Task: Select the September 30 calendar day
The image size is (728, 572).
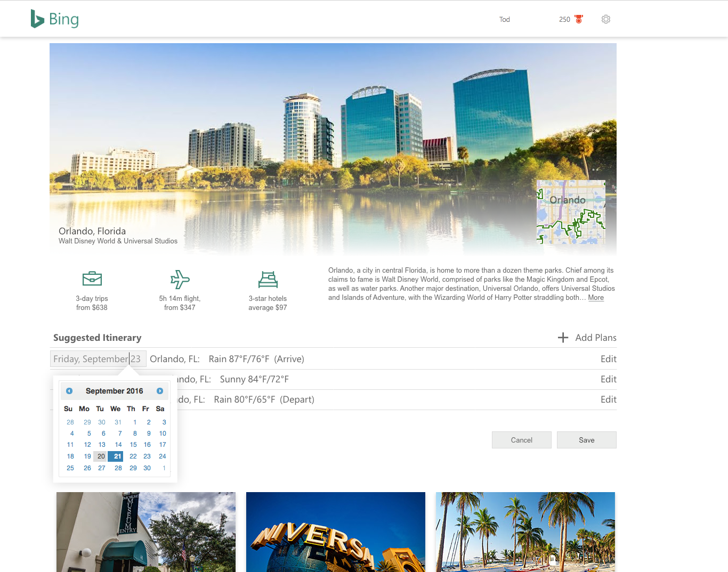Action: (x=147, y=468)
